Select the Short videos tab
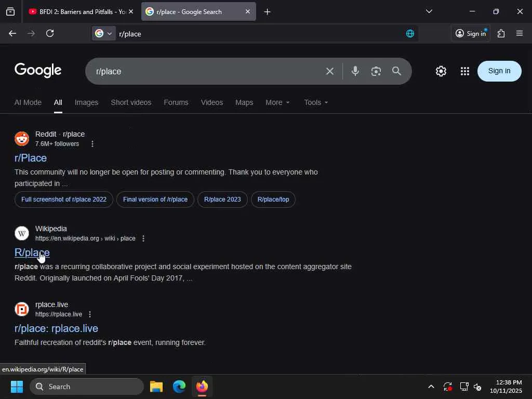This screenshot has height=399, width=532. click(x=131, y=102)
